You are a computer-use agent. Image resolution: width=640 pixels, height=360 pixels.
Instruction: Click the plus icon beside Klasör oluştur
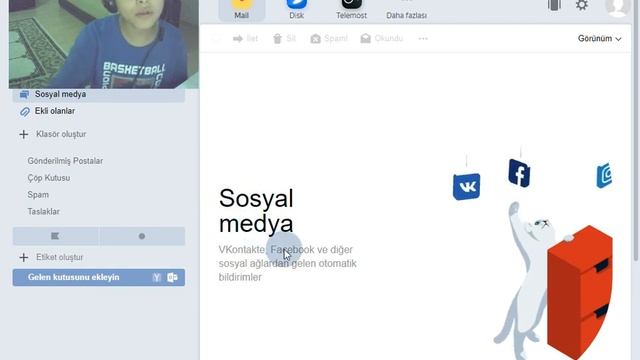[24, 134]
